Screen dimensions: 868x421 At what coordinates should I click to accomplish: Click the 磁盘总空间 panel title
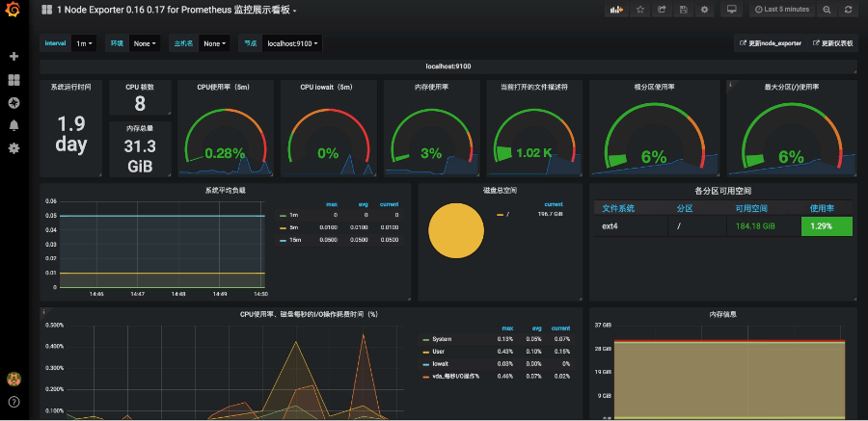pyautogui.click(x=500, y=191)
